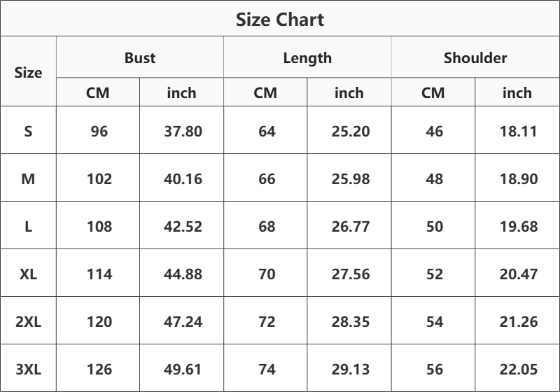Select the Shoulder column header
560x392 pixels.
point(475,57)
